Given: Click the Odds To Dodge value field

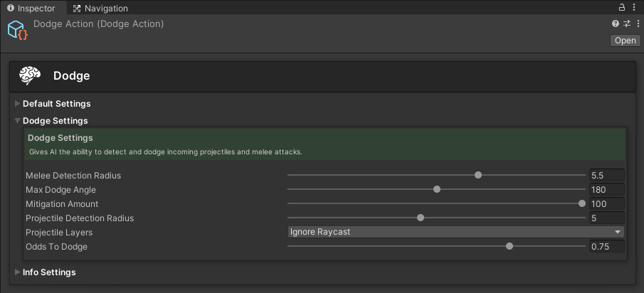Looking at the screenshot, I should [x=606, y=246].
